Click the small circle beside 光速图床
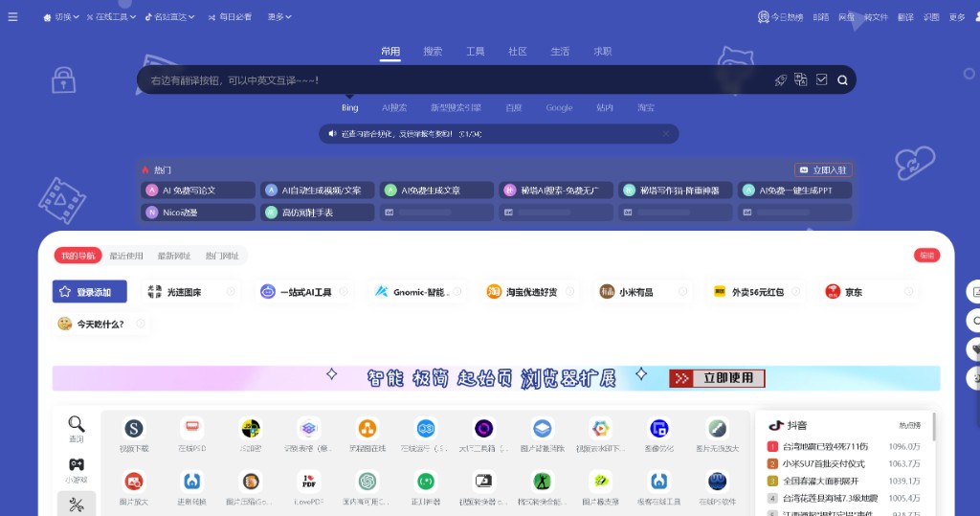This screenshot has height=516, width=980. (231, 291)
